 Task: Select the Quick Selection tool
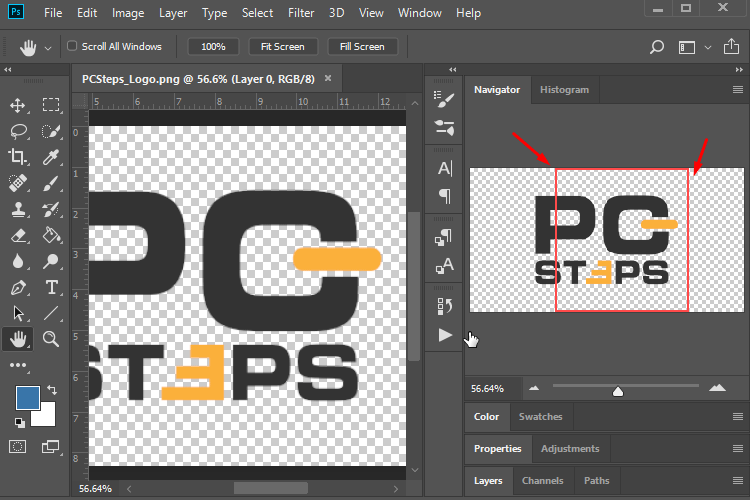tap(51, 131)
